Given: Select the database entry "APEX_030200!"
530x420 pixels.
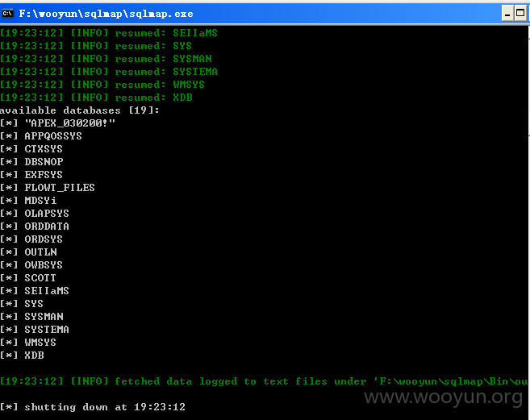Looking at the screenshot, I should (57, 123).
